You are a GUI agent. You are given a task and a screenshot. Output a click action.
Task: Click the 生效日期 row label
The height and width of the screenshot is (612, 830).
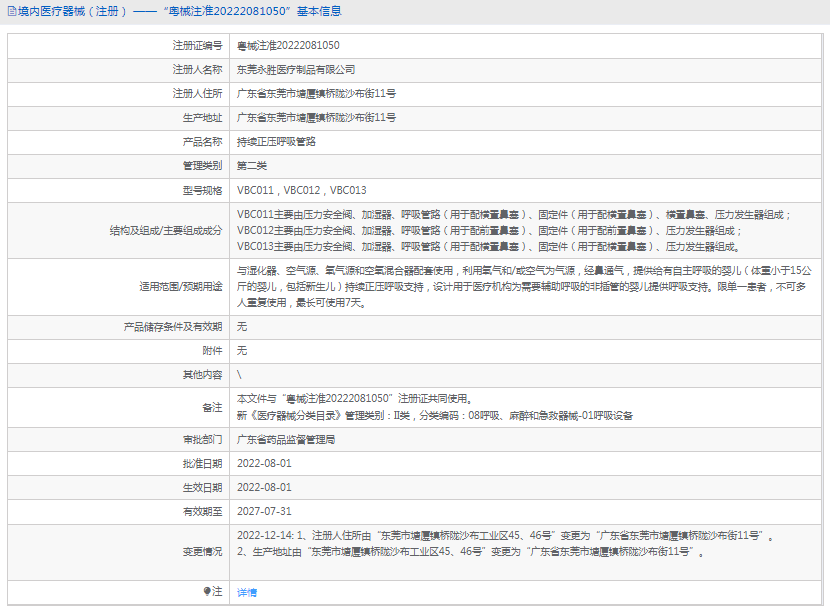tap(203, 487)
